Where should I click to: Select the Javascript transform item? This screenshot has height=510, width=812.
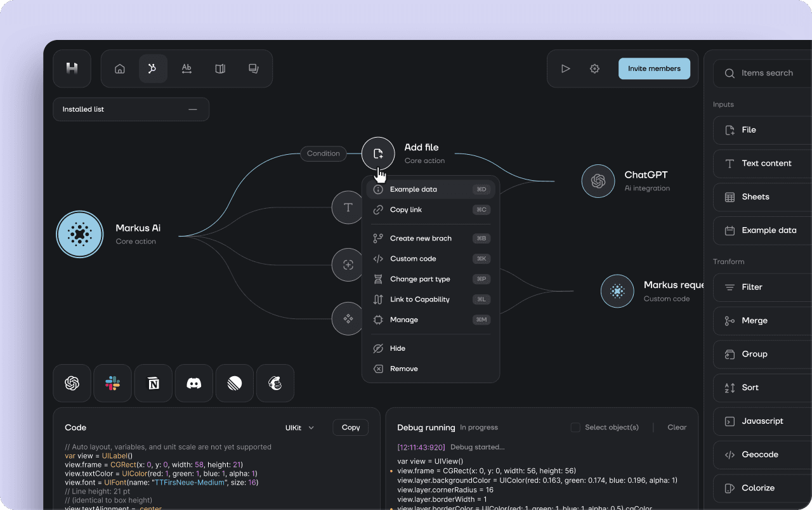763,421
